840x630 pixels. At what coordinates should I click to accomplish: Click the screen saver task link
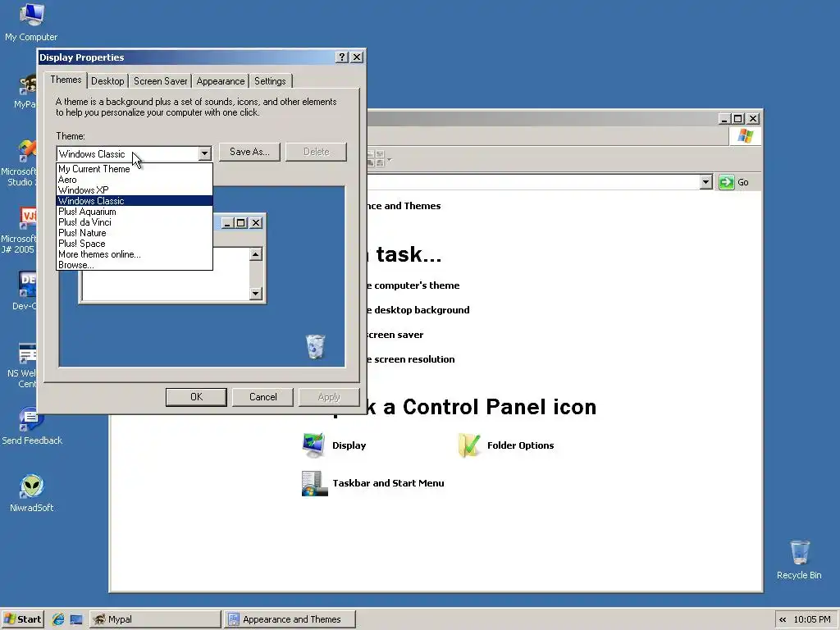(395, 335)
